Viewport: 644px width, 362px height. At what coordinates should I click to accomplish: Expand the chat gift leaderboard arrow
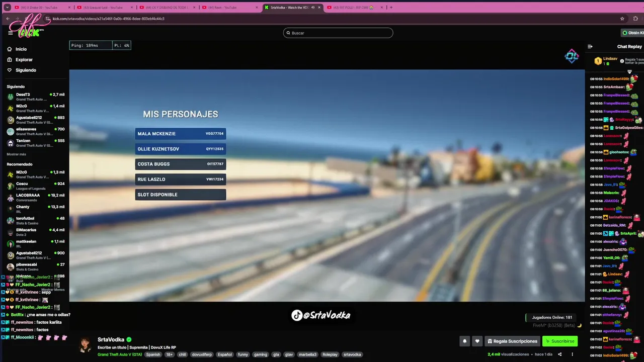(629, 72)
